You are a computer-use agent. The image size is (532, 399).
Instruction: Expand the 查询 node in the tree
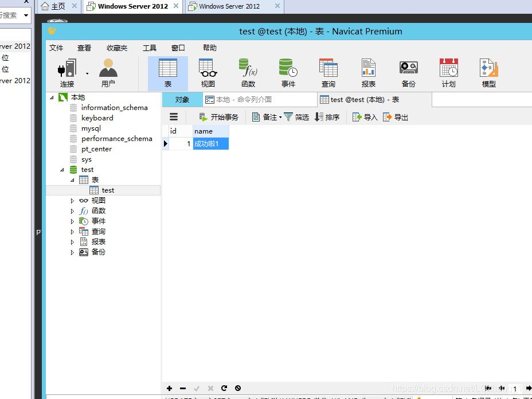pyautogui.click(x=72, y=232)
